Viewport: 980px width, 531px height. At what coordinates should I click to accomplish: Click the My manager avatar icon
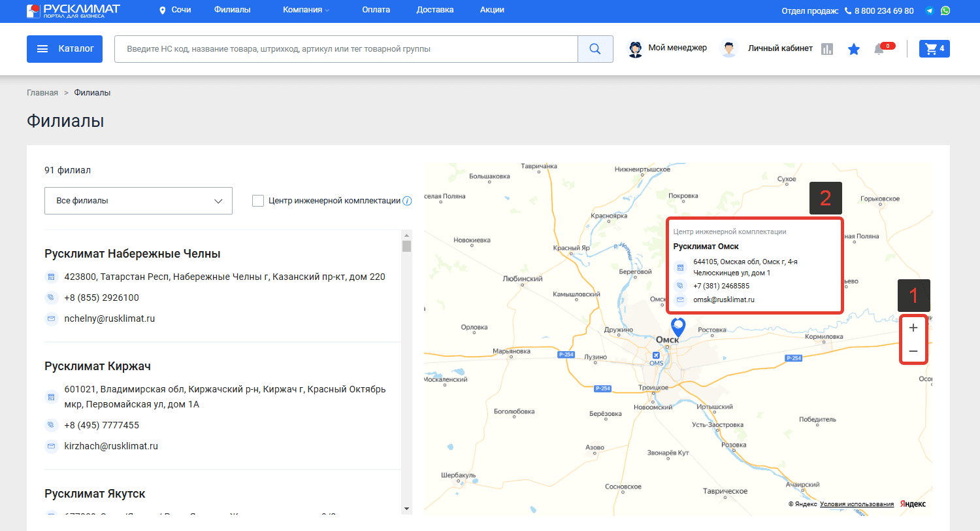point(635,49)
